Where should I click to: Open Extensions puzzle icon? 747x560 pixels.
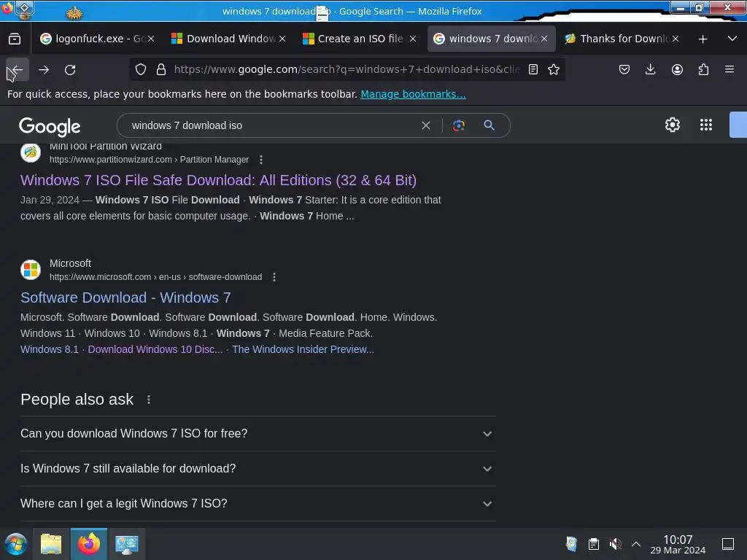coord(703,69)
